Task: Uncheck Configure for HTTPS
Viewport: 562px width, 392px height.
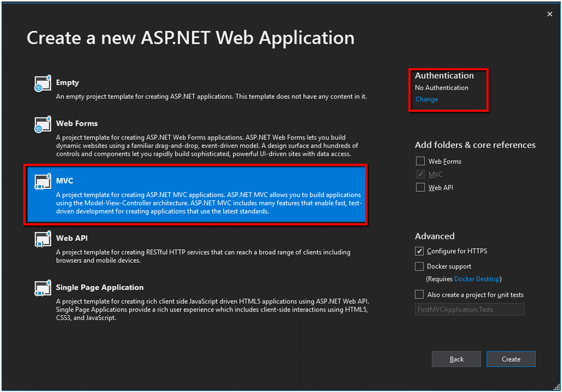Action: click(419, 251)
